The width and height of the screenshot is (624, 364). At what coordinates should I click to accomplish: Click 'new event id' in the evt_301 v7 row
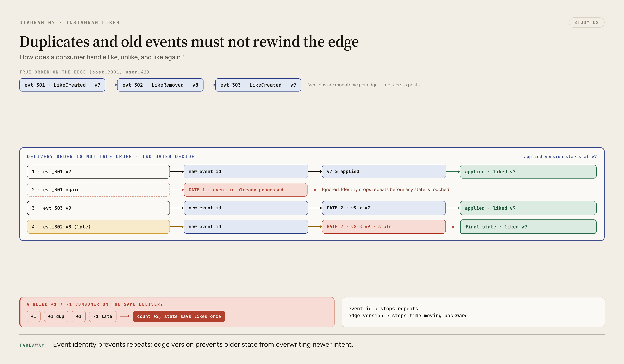(x=246, y=172)
